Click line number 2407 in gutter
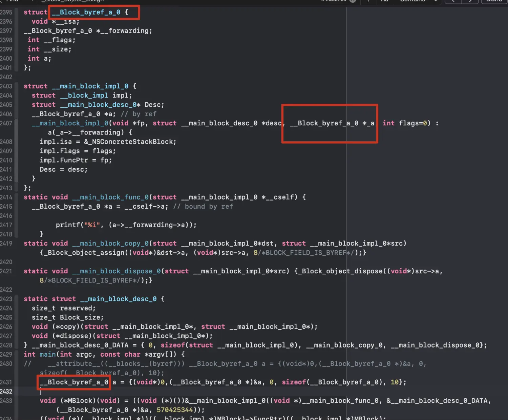 (6, 123)
